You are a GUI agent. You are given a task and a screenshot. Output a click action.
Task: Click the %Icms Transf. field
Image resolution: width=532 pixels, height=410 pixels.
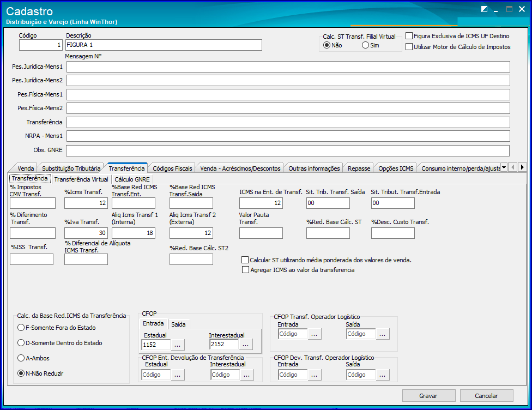(x=86, y=203)
